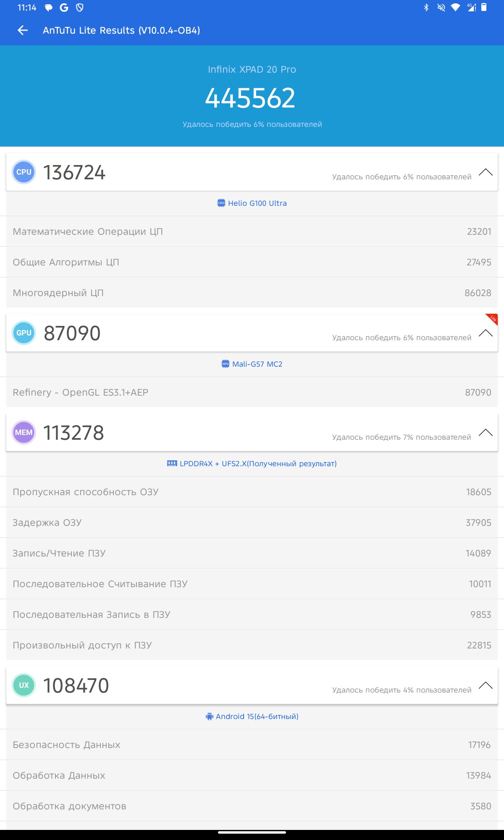The height and width of the screenshot is (840, 504).
Task: Tap the bottom home gesture bar
Action: click(x=252, y=832)
